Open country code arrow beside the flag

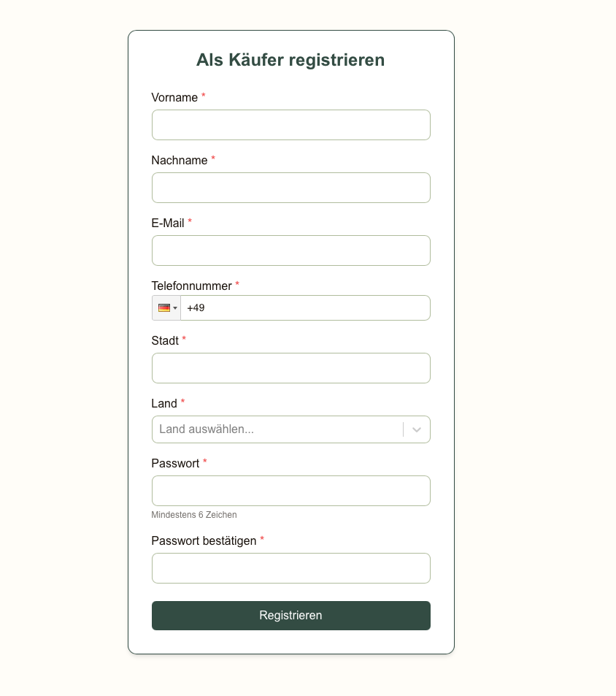(x=175, y=308)
